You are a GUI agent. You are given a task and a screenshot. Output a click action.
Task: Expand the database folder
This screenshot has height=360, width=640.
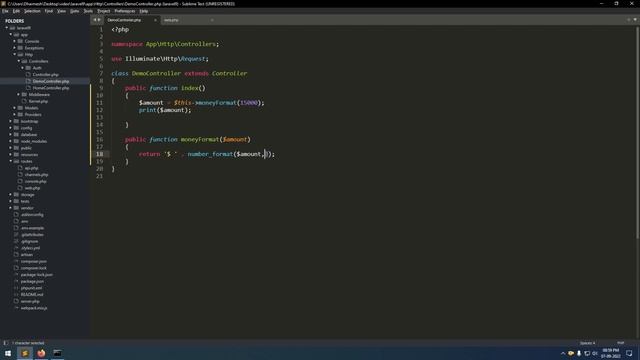(x=11, y=134)
